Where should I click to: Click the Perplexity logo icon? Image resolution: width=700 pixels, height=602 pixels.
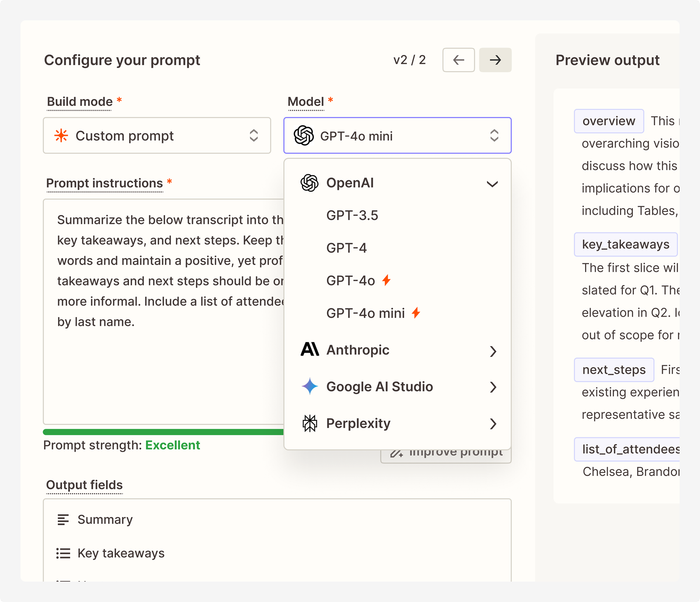309,423
